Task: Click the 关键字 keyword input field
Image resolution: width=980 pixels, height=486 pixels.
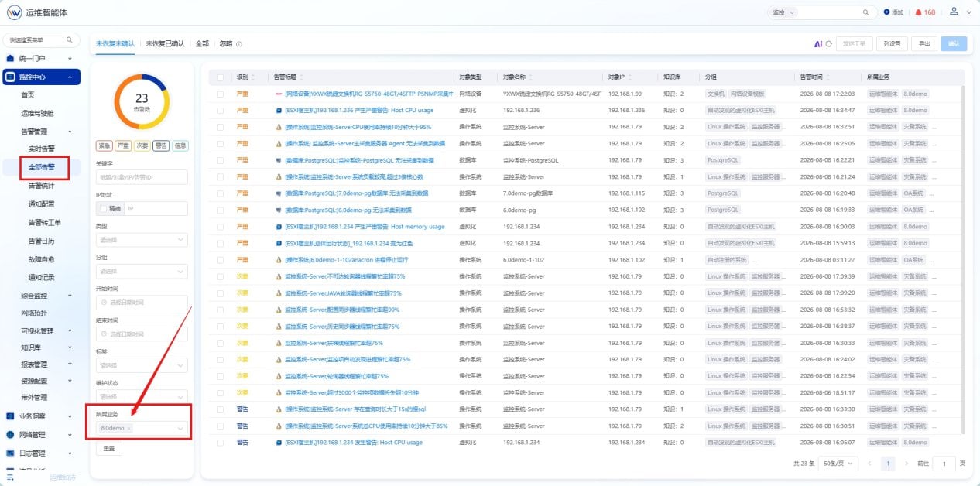Action: [x=142, y=177]
